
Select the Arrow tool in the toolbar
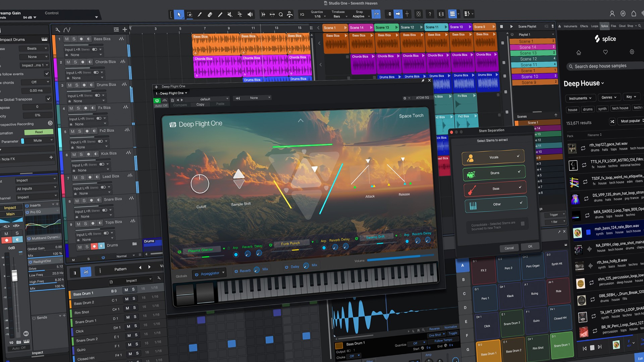click(x=179, y=14)
